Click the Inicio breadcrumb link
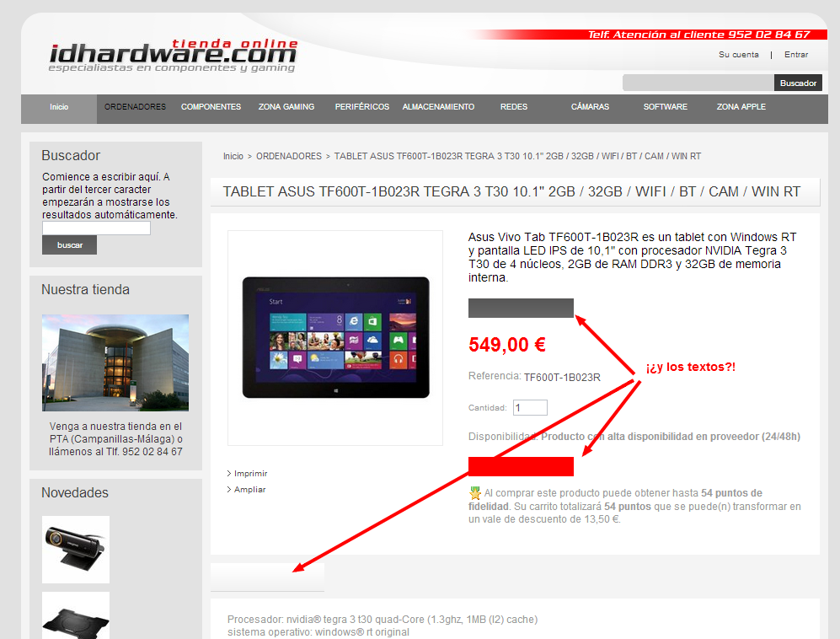Screen dimensions: 840x639 click(233, 156)
